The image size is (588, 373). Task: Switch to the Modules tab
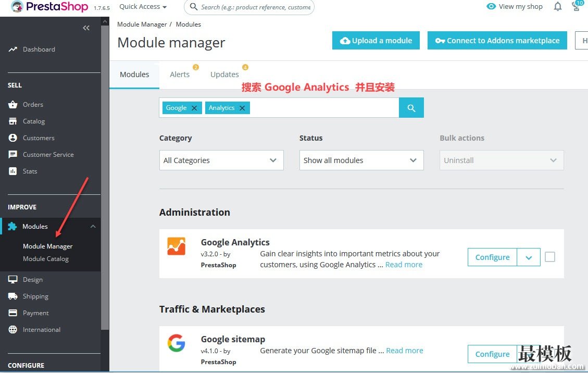[134, 74]
